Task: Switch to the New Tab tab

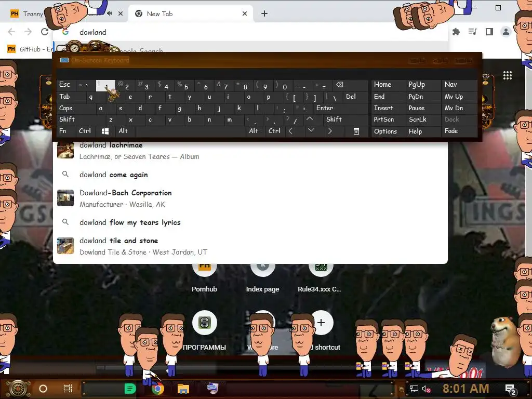Action: coord(190,14)
